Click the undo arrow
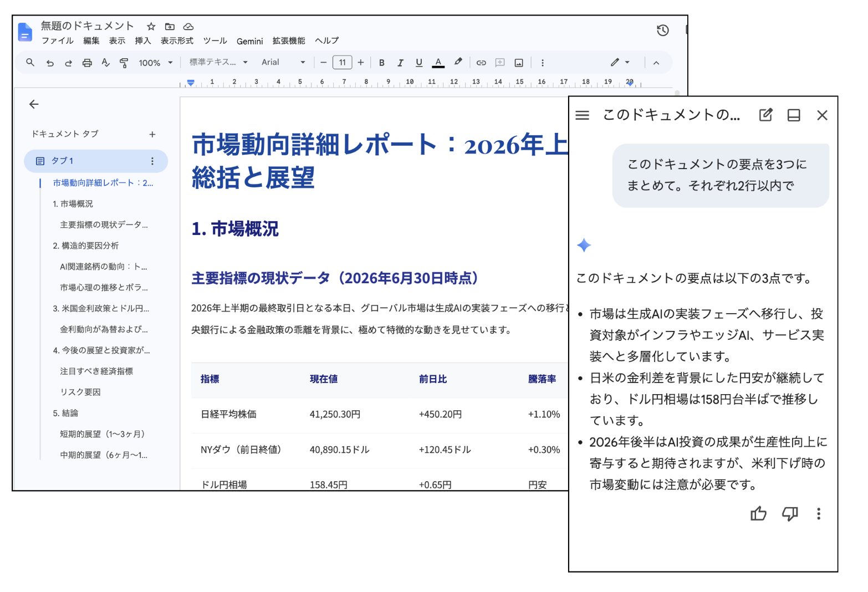868x592 pixels. tap(50, 63)
